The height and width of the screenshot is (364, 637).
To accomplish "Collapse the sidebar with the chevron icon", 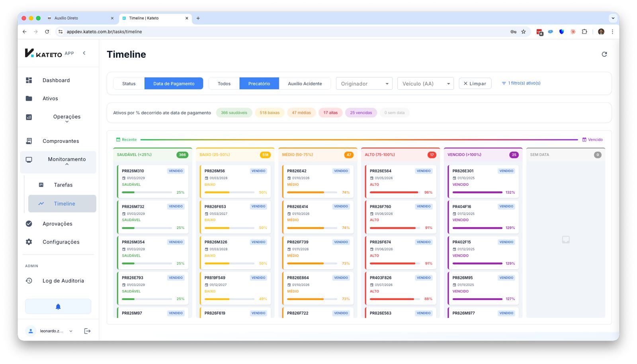I will [x=84, y=53].
